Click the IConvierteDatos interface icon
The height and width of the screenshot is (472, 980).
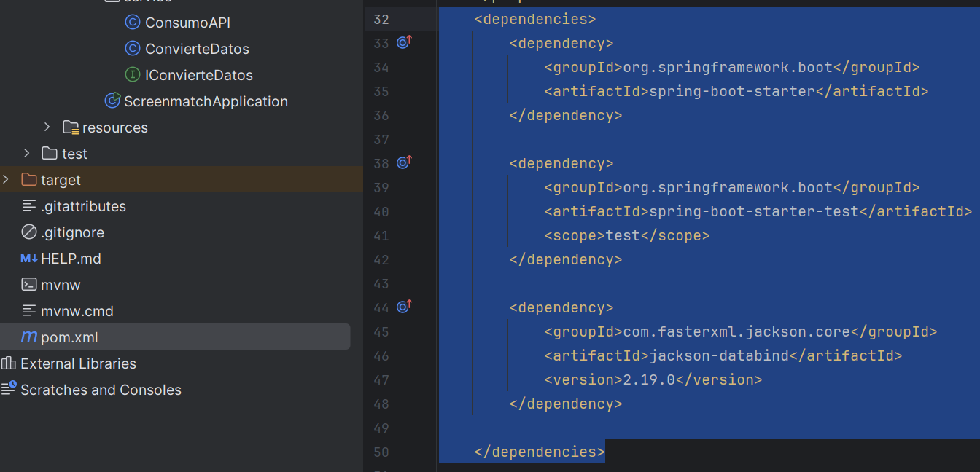click(x=133, y=75)
